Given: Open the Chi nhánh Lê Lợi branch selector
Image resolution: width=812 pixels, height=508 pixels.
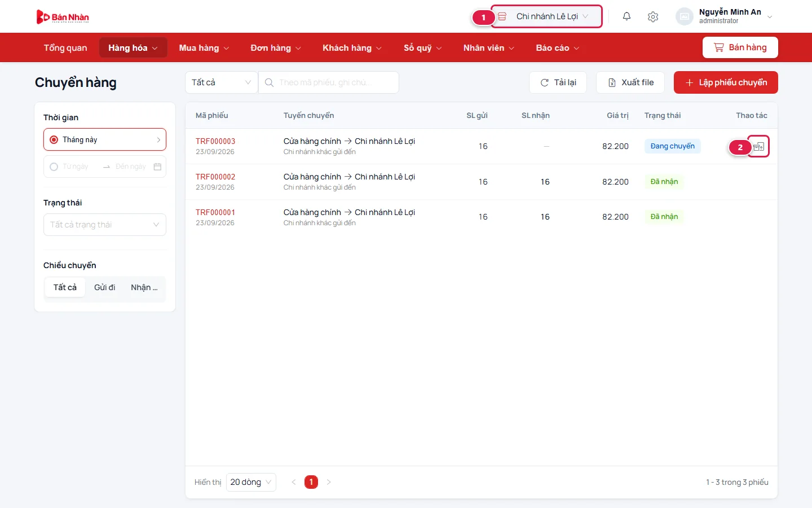Looking at the screenshot, I should tap(546, 16).
